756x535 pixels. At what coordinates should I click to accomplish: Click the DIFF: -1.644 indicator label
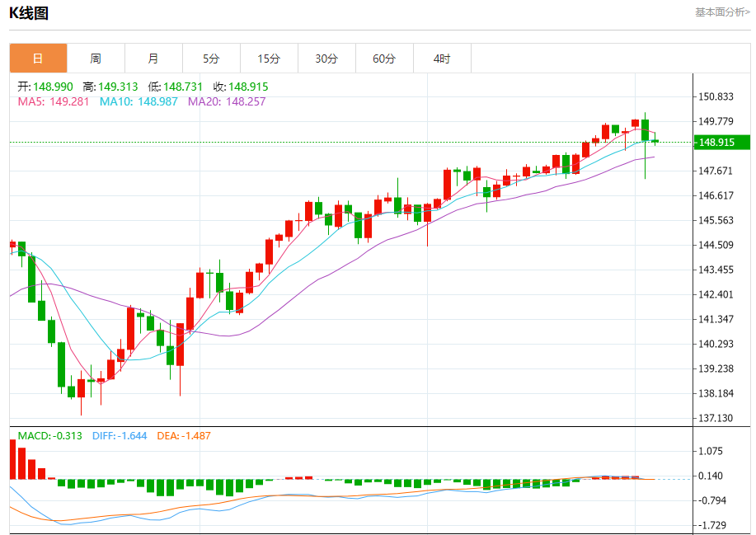pos(120,436)
